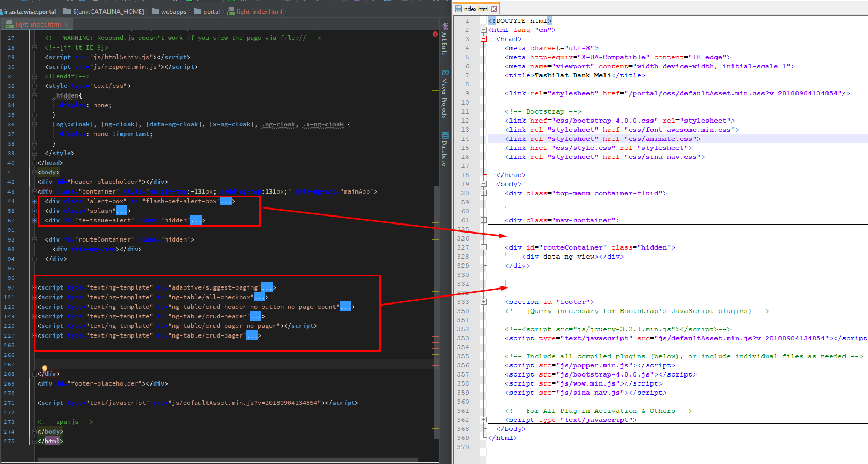Close the index.html tab in Notepad++
Screen dimensions: 868x464
494,9
